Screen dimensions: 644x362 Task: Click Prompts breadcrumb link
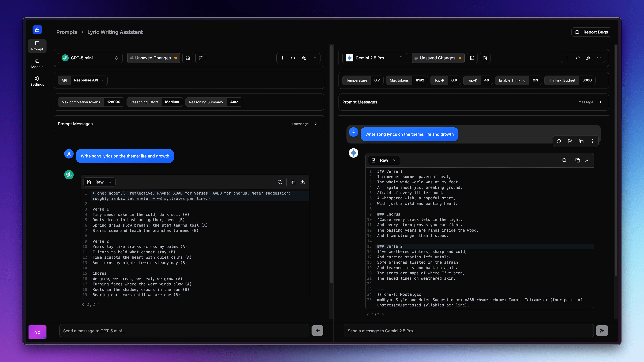[x=67, y=32]
